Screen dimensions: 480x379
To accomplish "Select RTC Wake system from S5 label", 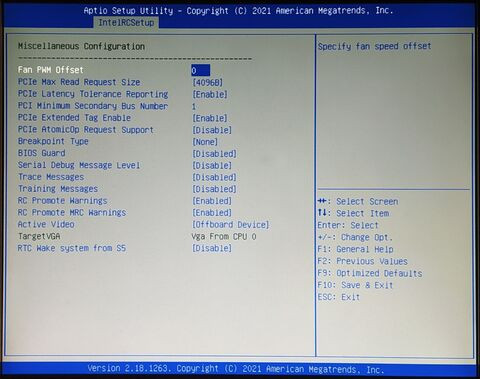I will [x=72, y=248].
